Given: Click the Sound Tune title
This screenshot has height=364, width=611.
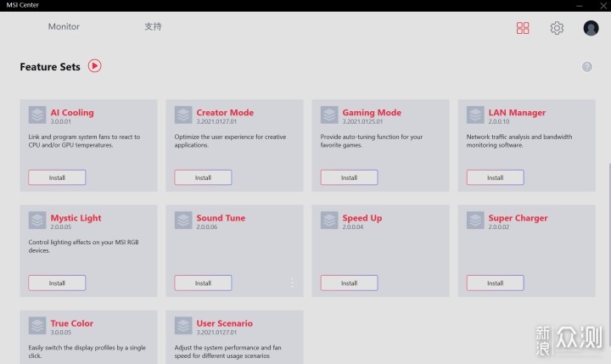Looking at the screenshot, I should coord(221,218).
